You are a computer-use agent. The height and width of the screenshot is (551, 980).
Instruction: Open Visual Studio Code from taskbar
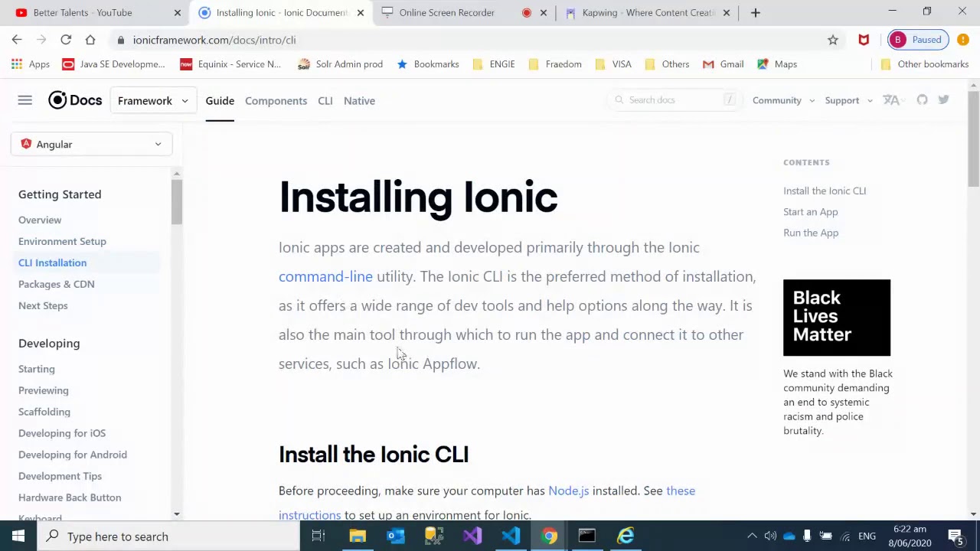point(511,536)
